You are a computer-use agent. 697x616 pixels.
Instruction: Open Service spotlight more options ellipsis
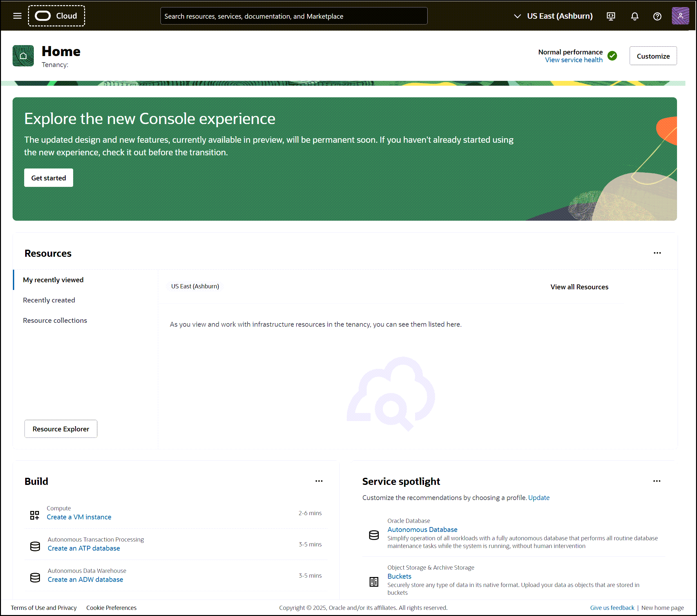657,481
